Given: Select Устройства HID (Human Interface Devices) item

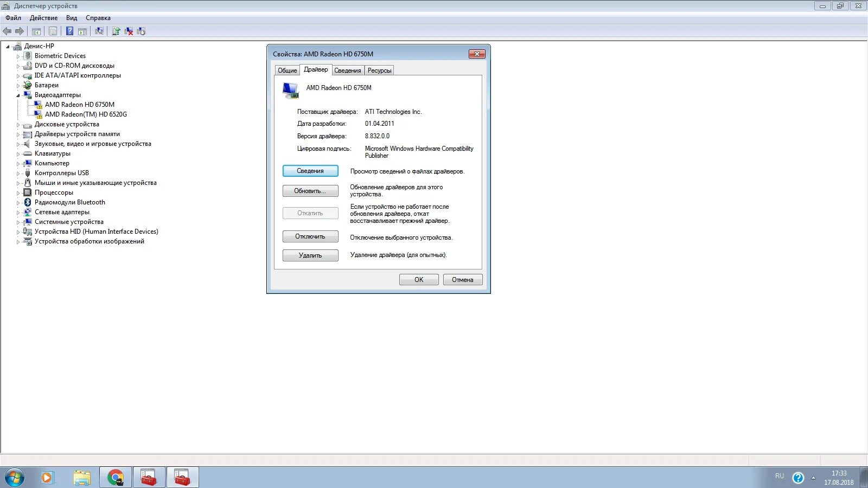Looking at the screenshot, I should [x=97, y=232].
